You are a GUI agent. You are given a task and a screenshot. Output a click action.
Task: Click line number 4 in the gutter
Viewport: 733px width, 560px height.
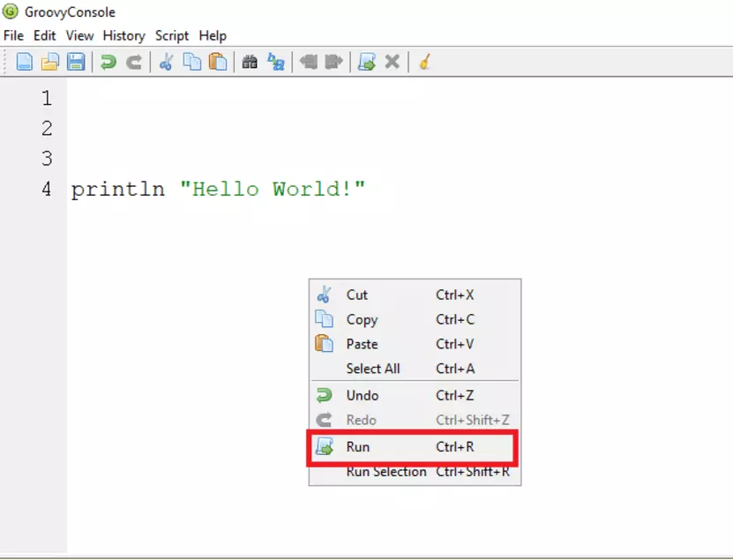click(x=46, y=188)
